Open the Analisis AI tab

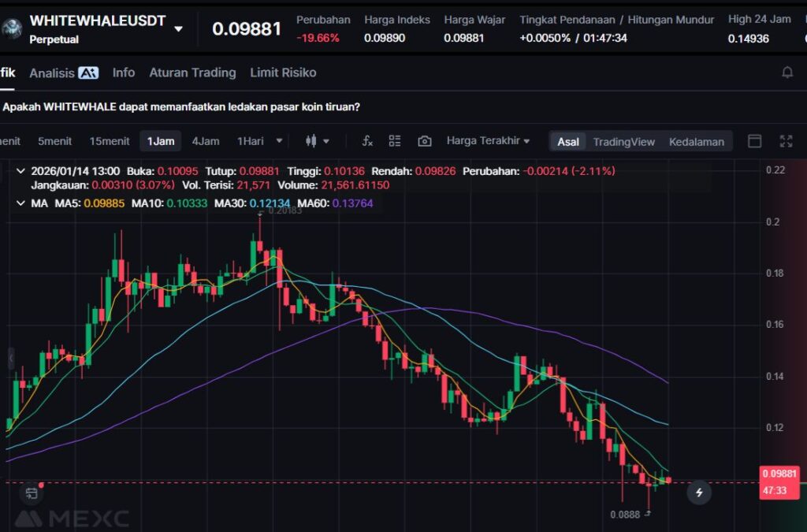point(63,73)
